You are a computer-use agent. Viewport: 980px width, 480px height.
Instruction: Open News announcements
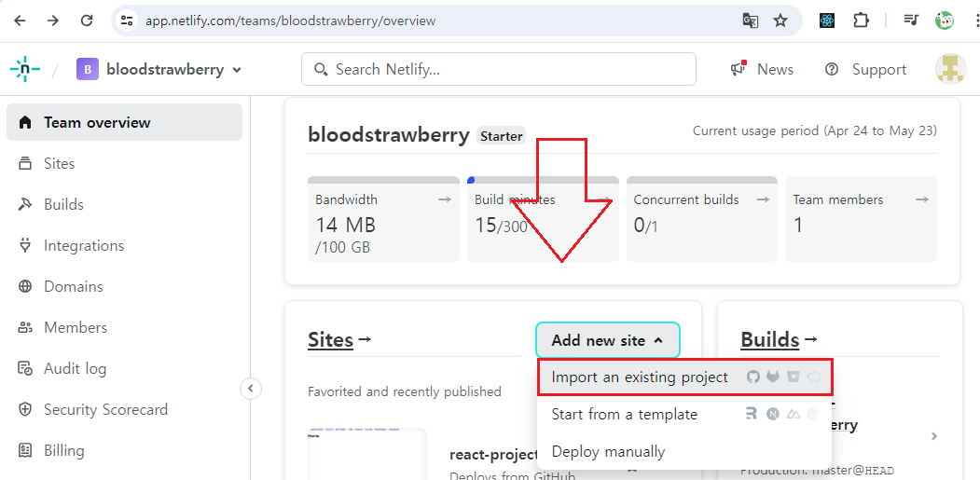pyautogui.click(x=762, y=69)
